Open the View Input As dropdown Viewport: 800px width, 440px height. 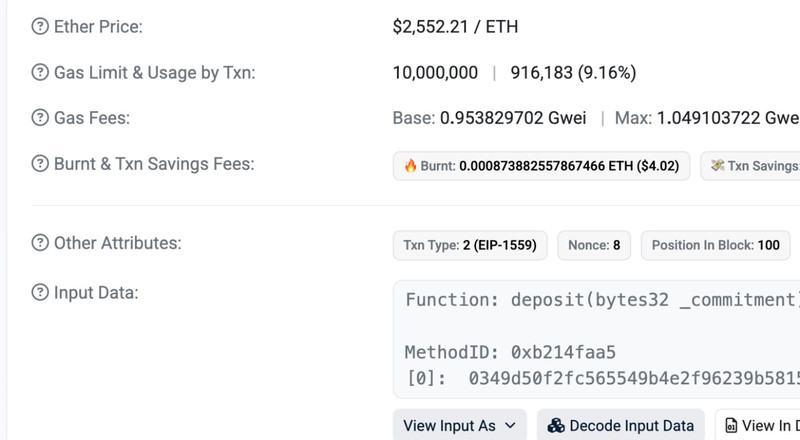coord(459,425)
